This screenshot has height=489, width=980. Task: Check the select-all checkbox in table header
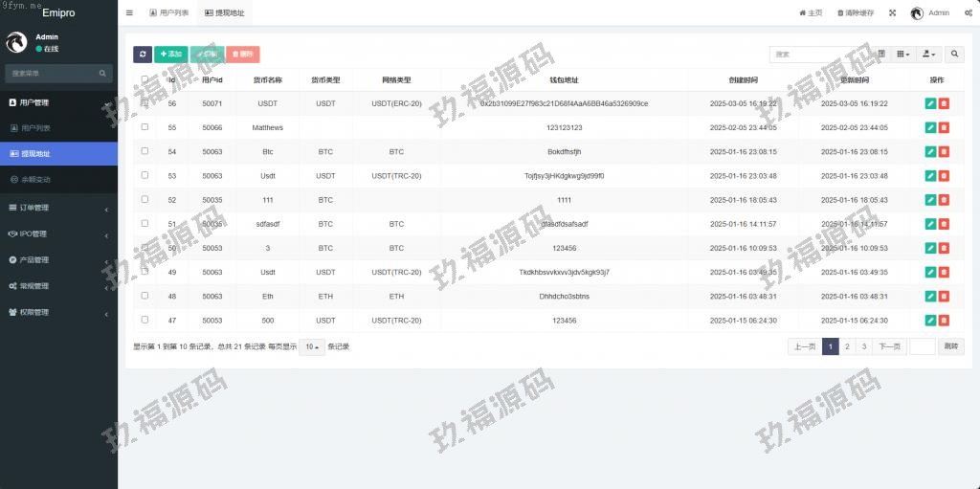[145, 79]
